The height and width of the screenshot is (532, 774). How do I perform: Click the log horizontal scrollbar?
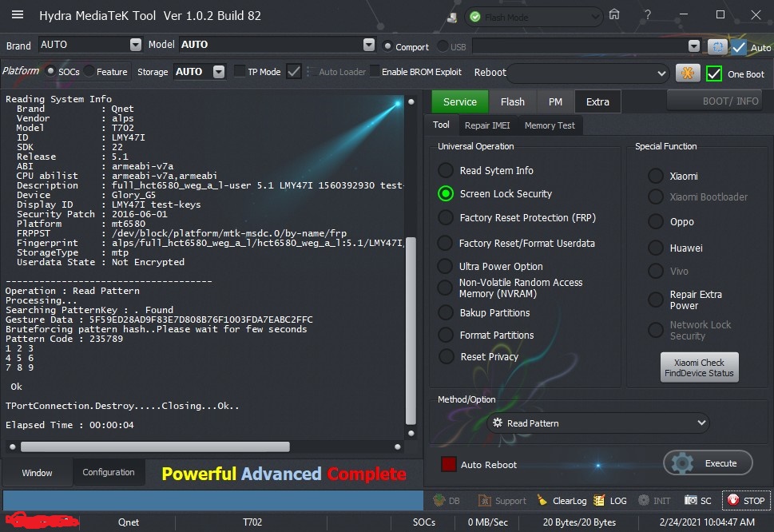[155, 447]
